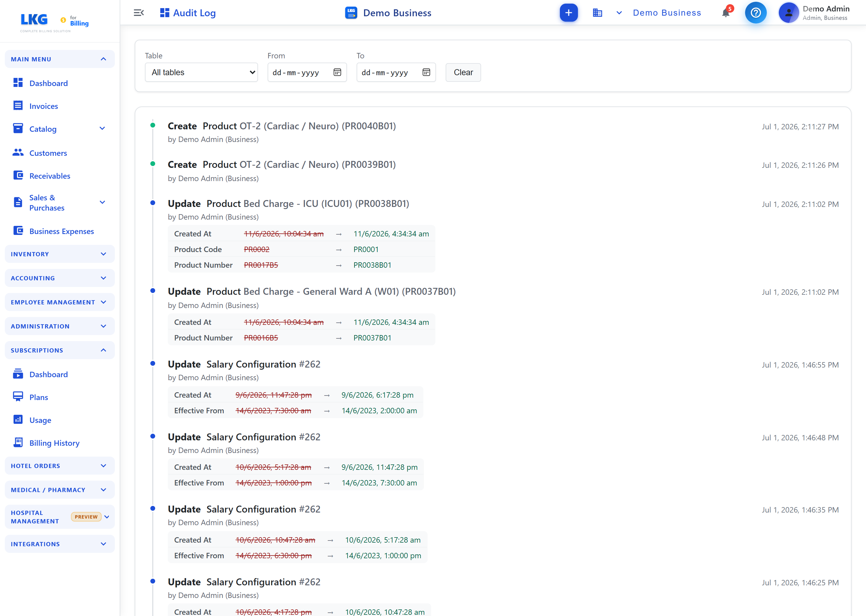
Task: Open the All tables dropdown
Action: coord(201,72)
